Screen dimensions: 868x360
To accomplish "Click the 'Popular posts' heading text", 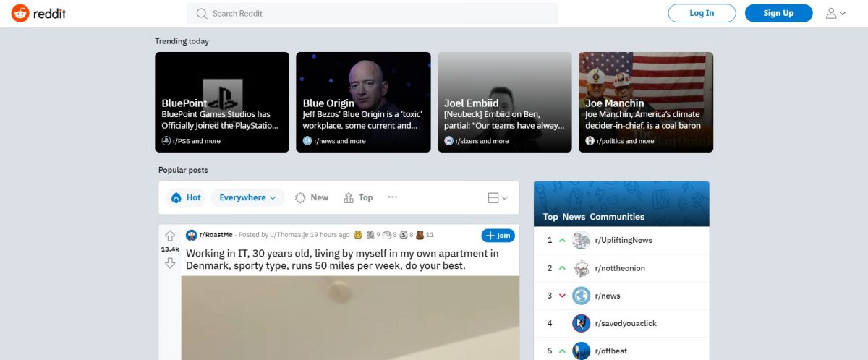I will point(183,170).
